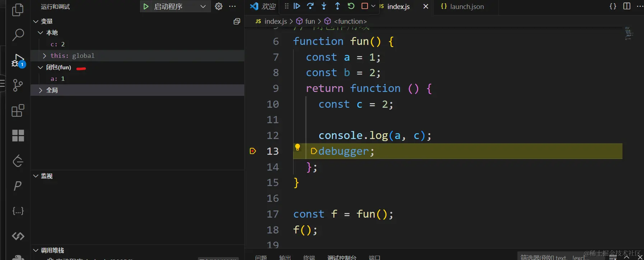Viewport: 644px width, 260px height.
Task: Open the stop button dropdown arrow
Action: pyautogui.click(x=373, y=6)
